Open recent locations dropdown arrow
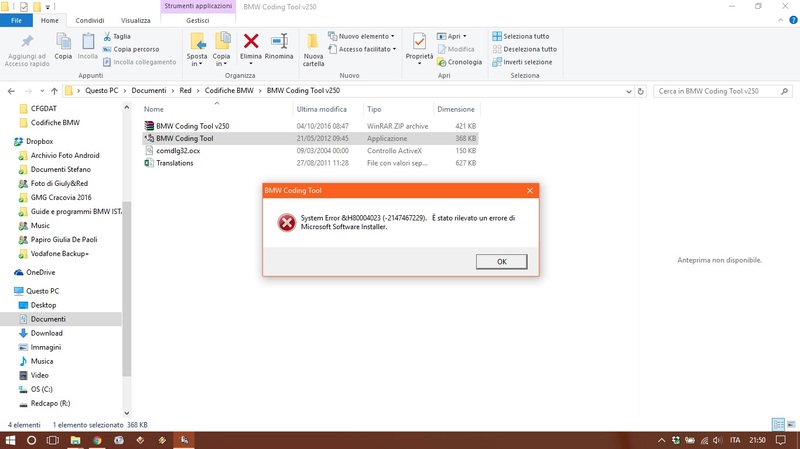The width and height of the screenshot is (800, 449). pyautogui.click(x=42, y=91)
